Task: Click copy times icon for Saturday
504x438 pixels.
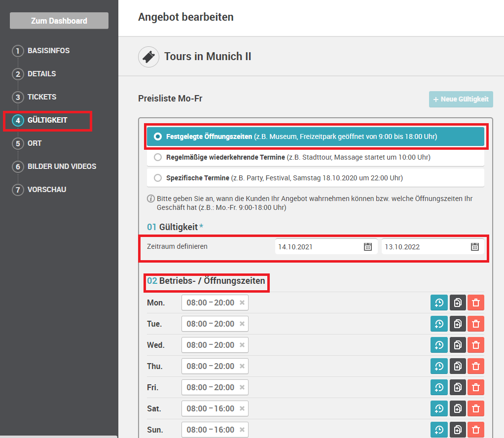Action: click(x=458, y=408)
